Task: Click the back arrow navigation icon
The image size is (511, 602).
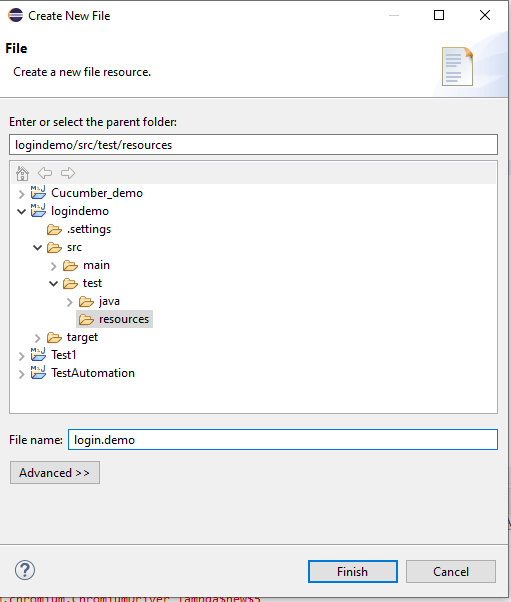Action: coord(45,173)
